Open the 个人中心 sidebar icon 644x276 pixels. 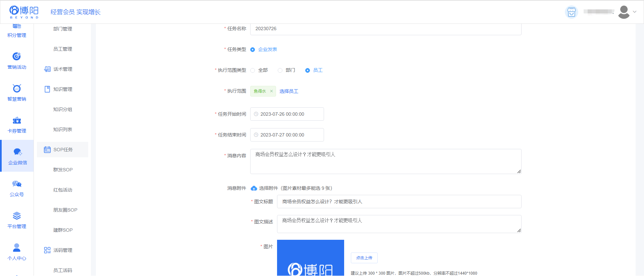tap(17, 248)
